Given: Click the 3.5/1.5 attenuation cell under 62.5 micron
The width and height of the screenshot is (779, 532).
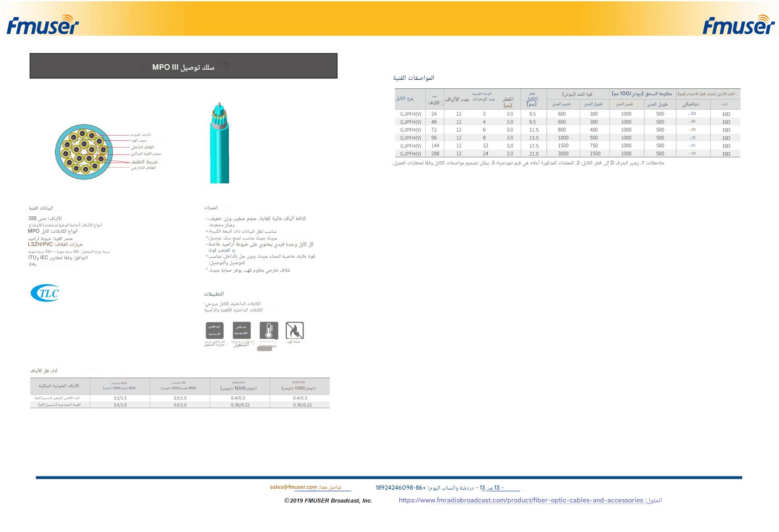Looking at the screenshot, I should pyautogui.click(x=120, y=398).
